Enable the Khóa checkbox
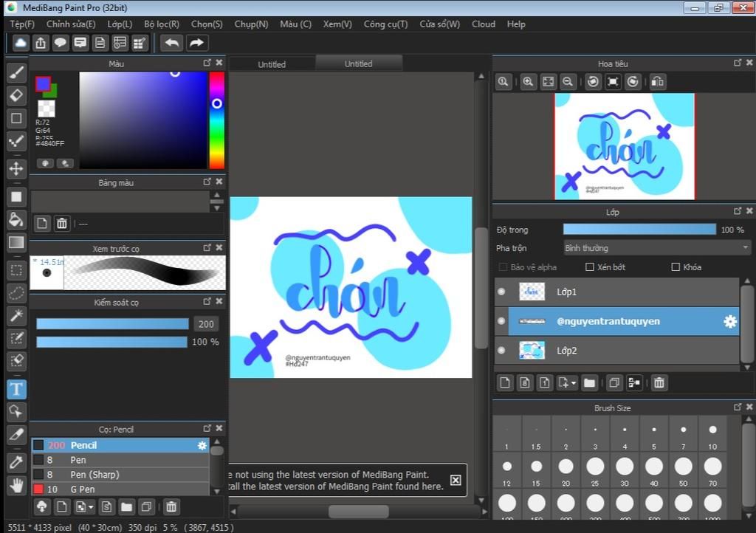Viewport: 756px width, 533px height. 676,267
